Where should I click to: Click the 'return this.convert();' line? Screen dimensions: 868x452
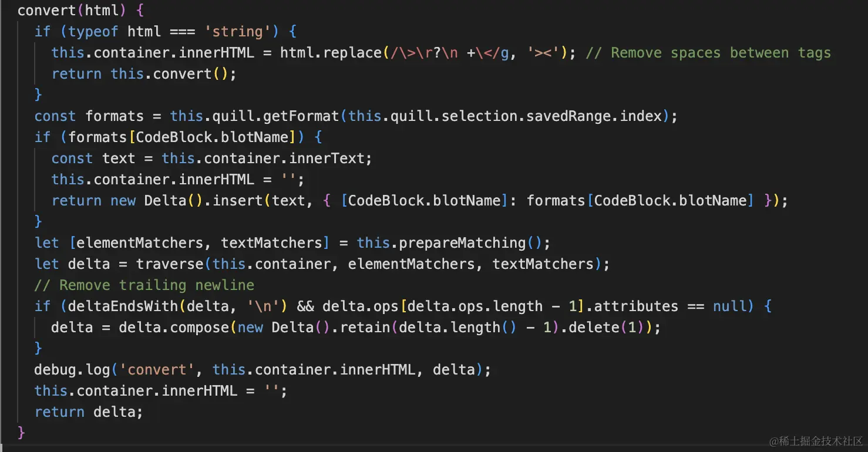click(x=144, y=74)
